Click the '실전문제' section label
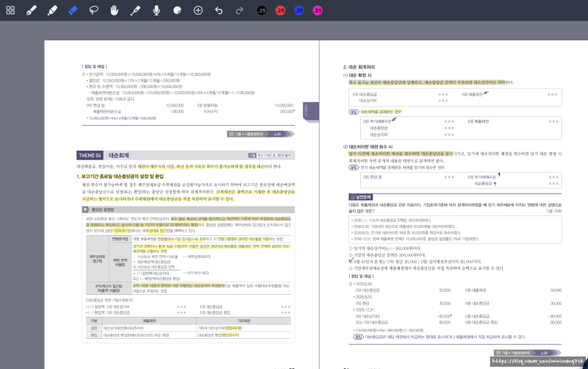Image resolution: width=588 pixels, height=369 pixels. 361,197
